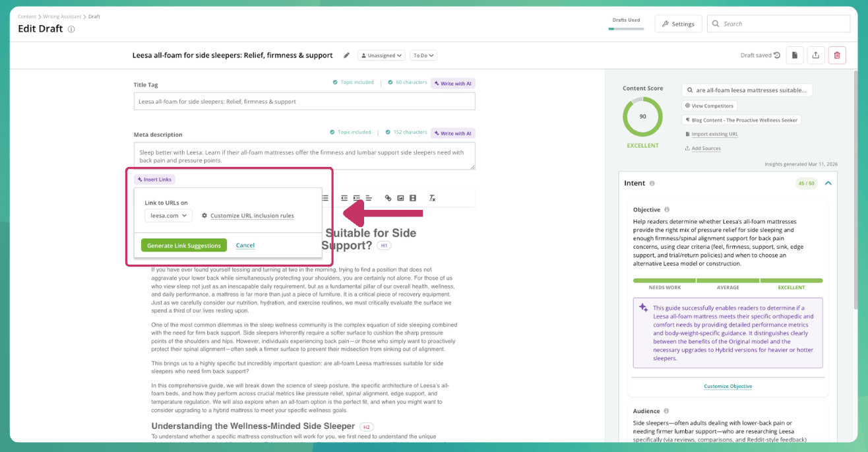Open the Unassigned assignee dropdown
868x452 pixels.
(x=382, y=55)
